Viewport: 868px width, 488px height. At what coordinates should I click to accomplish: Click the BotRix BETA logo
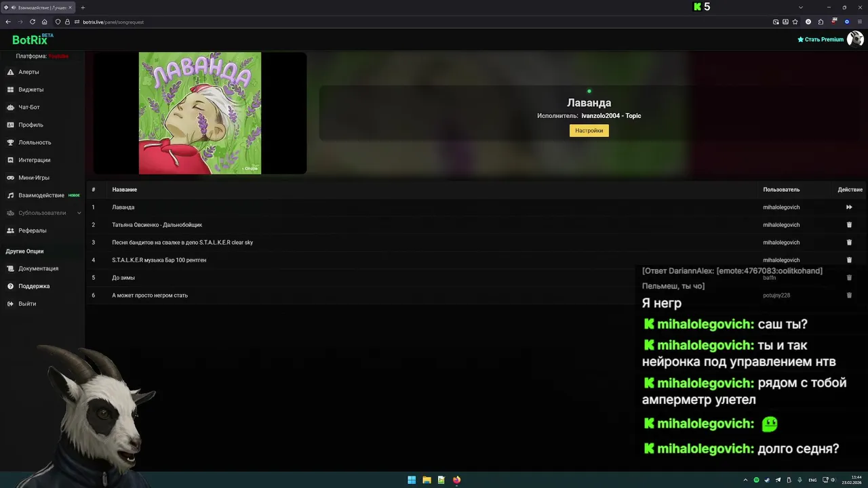click(33, 39)
